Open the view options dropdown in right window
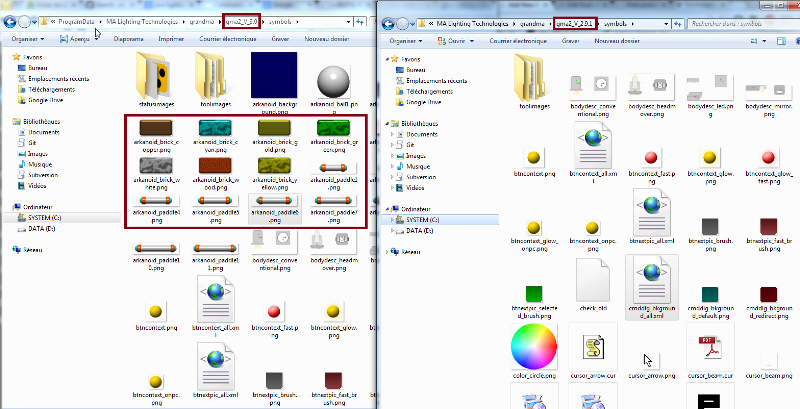The image size is (800, 409). pyautogui.click(x=763, y=41)
